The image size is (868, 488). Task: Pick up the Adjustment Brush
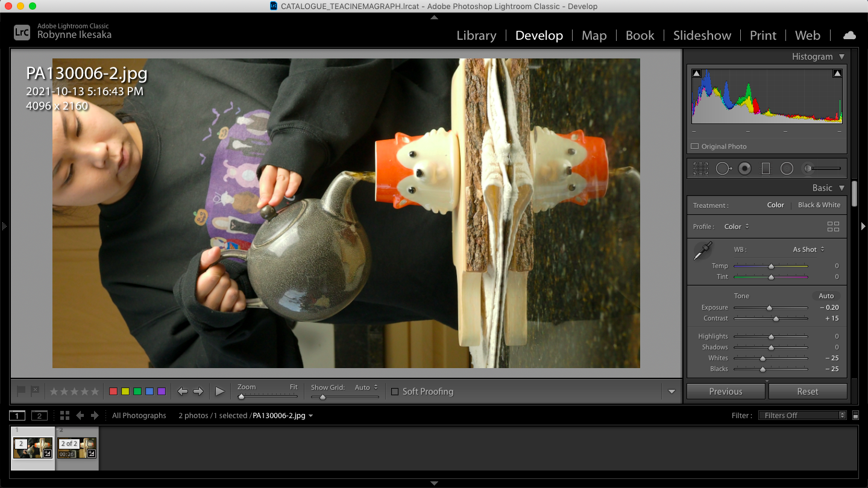click(808, 168)
